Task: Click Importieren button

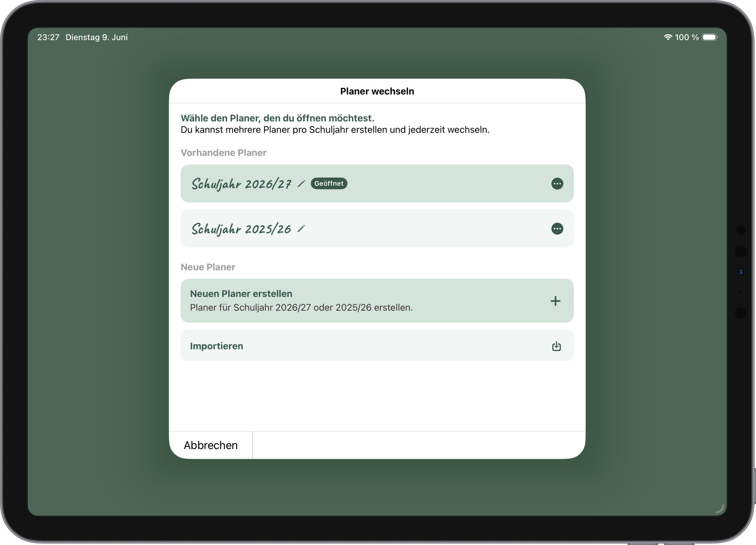Action: [377, 346]
